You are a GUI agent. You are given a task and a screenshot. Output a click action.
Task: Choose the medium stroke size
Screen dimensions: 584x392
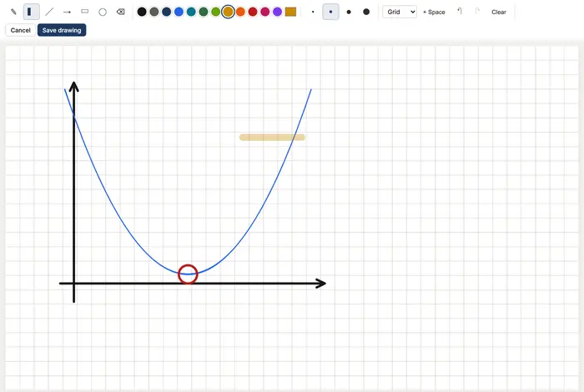pos(349,12)
